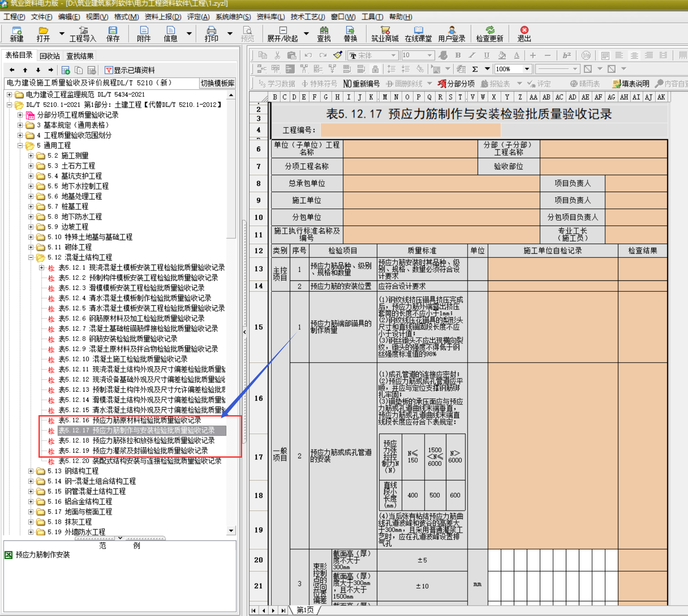The image size is (688, 616).
Task: Select the format painter brush icon
Action: click(338, 55)
